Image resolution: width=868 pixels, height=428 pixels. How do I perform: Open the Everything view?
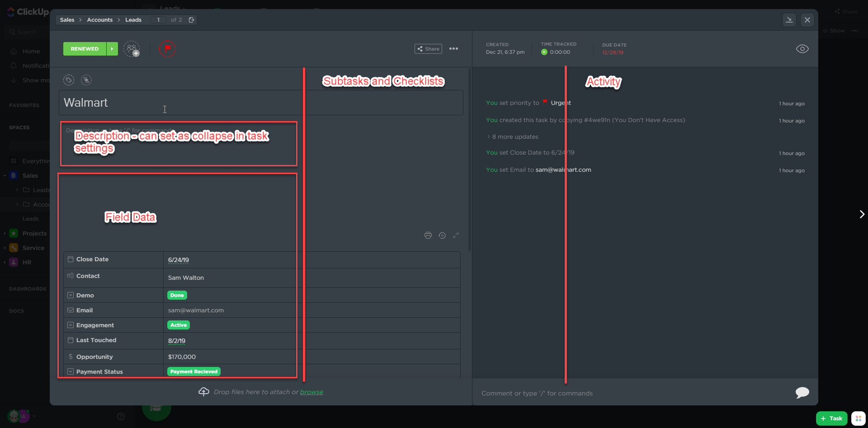pyautogui.click(x=36, y=161)
